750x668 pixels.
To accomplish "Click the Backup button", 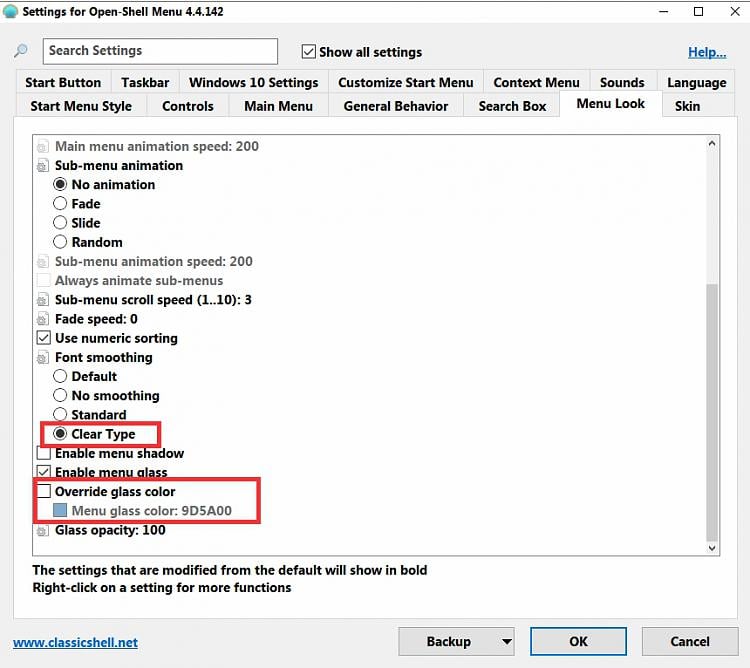I will coord(449,641).
